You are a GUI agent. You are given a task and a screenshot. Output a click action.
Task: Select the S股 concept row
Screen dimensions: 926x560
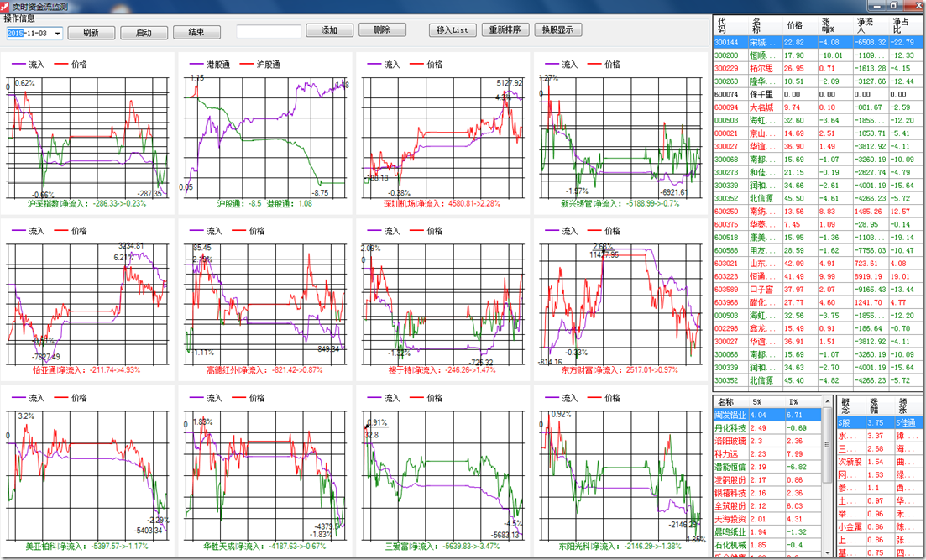(880, 423)
